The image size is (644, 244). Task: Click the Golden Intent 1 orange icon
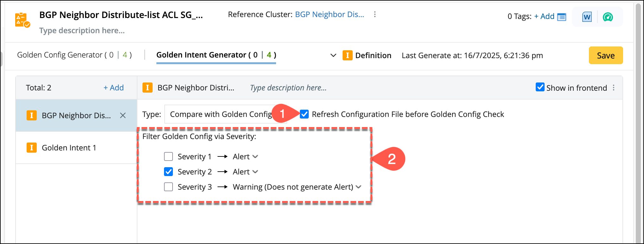(x=31, y=148)
